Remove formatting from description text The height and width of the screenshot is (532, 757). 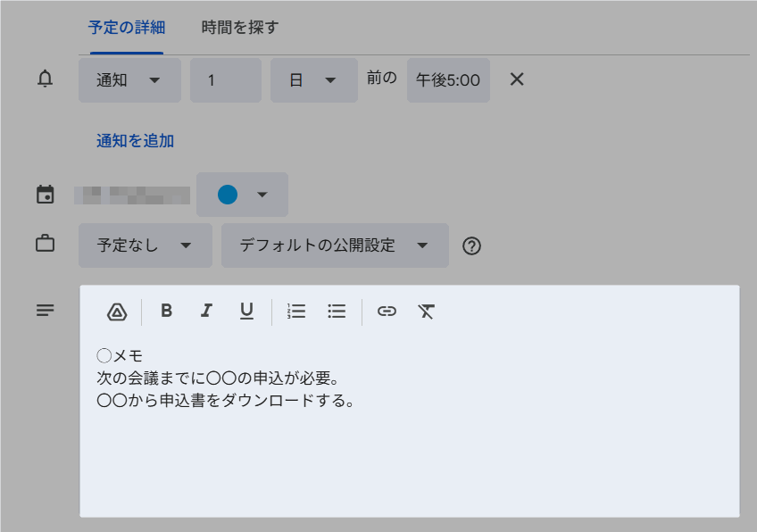click(427, 311)
